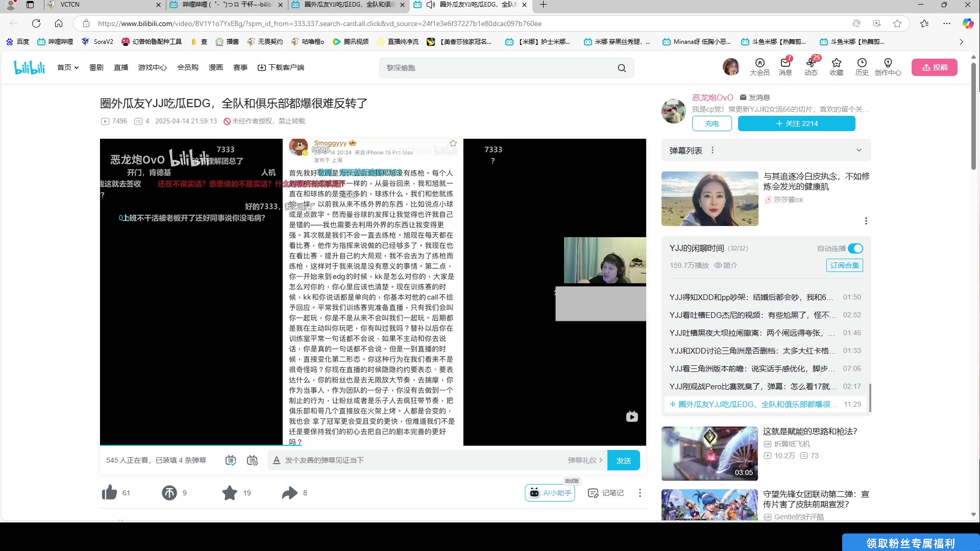Screen dimensions: 980x551
Task: Give coins with the coin icon
Action: [169, 493]
